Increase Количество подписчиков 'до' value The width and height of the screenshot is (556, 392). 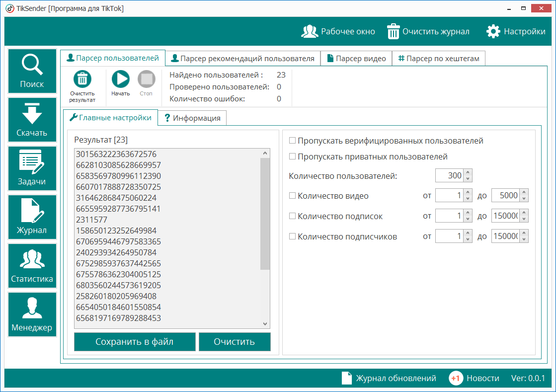[x=524, y=233]
